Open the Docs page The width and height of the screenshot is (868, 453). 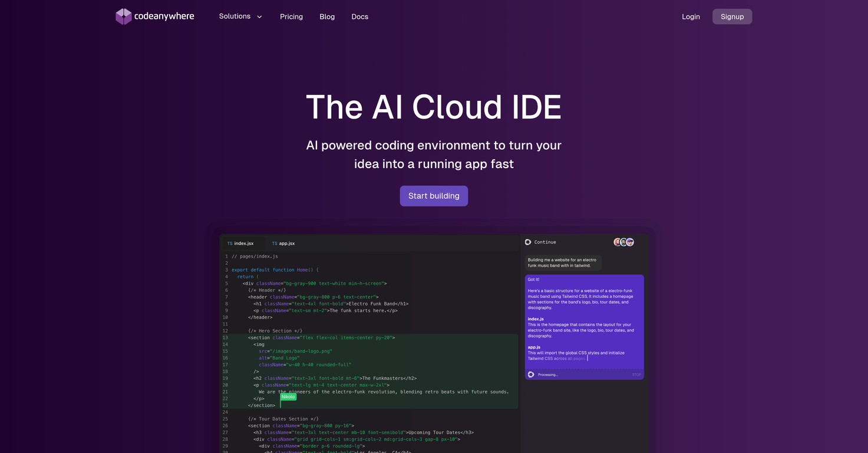(x=359, y=17)
